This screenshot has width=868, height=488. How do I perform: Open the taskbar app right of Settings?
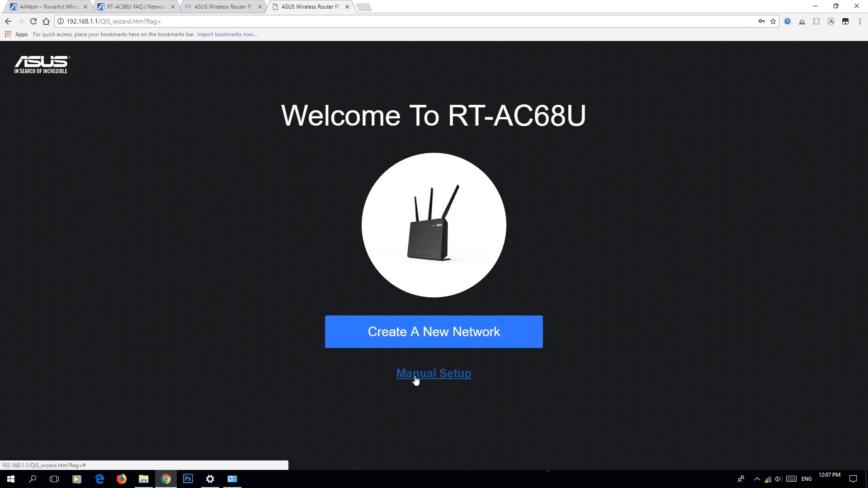click(232, 479)
